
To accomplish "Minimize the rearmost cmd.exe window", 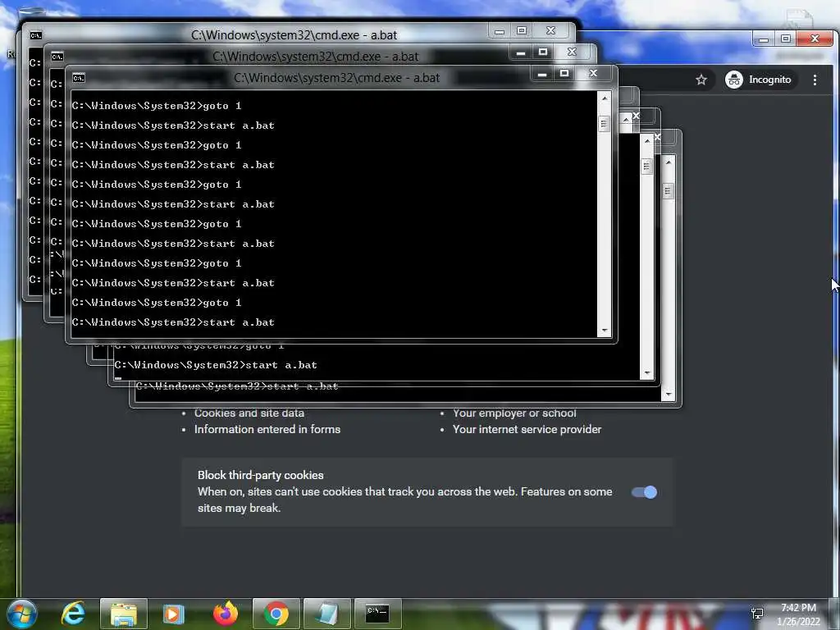I will 500,31.
